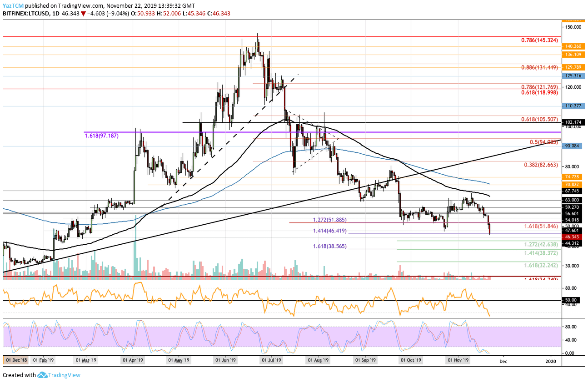Click the 59.270 price tag
The height and width of the screenshot is (383, 588).
572,207
